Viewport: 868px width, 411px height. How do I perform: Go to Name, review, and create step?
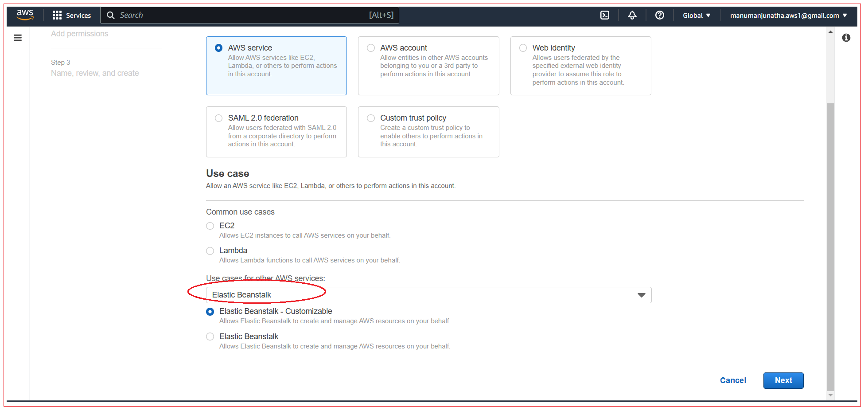pyautogui.click(x=95, y=73)
